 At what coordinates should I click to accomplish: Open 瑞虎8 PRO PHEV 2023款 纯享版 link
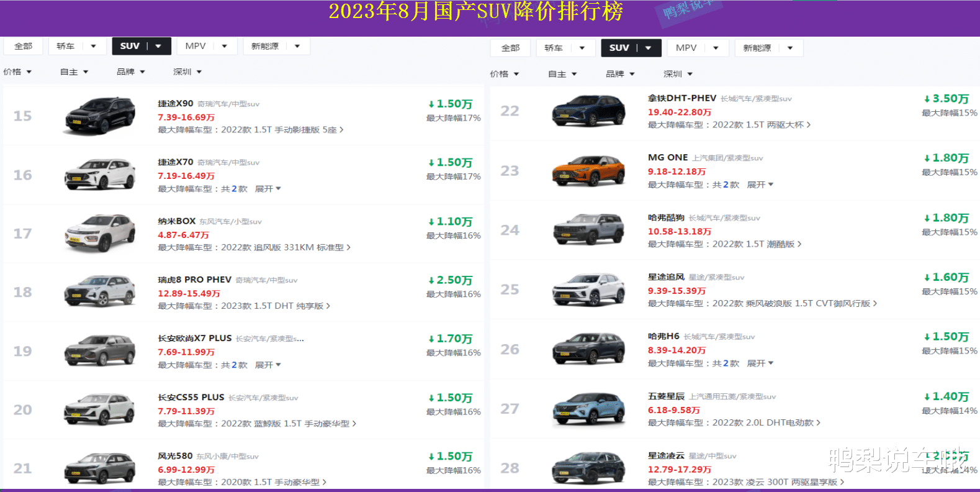(x=243, y=306)
